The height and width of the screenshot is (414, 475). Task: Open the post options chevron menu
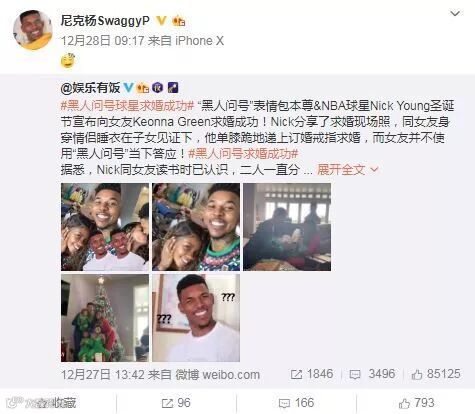455,14
